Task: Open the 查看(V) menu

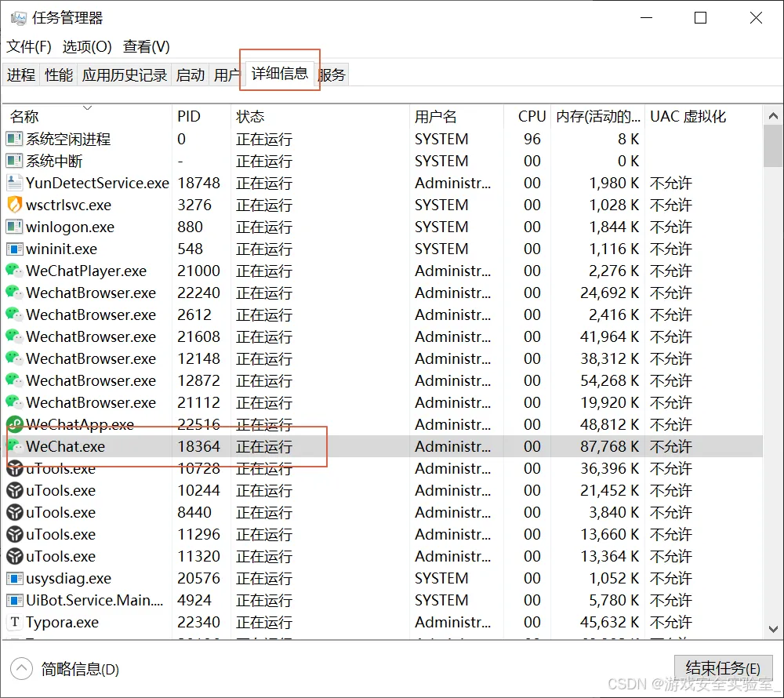Action: point(147,46)
